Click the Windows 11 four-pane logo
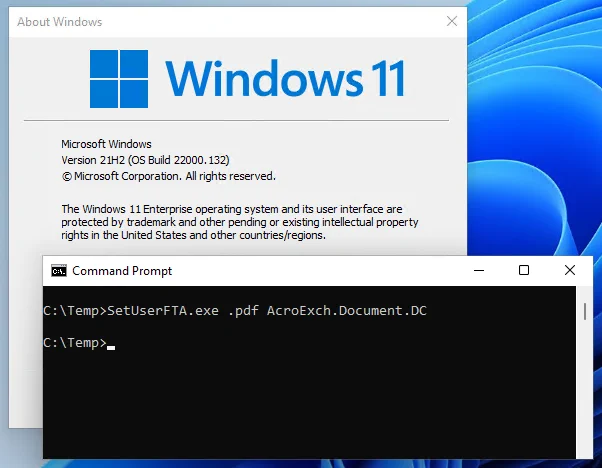602x468 pixels. coord(119,79)
